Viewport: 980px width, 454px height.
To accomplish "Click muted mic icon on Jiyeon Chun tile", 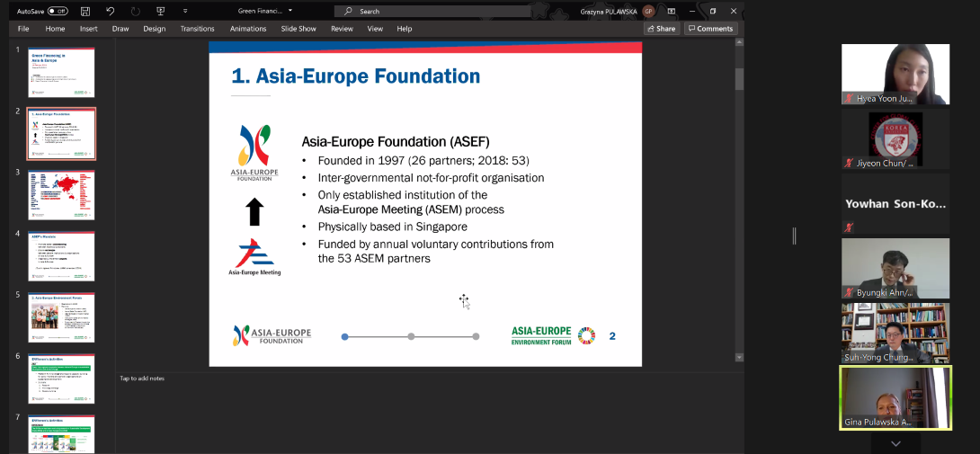I will click(x=849, y=164).
